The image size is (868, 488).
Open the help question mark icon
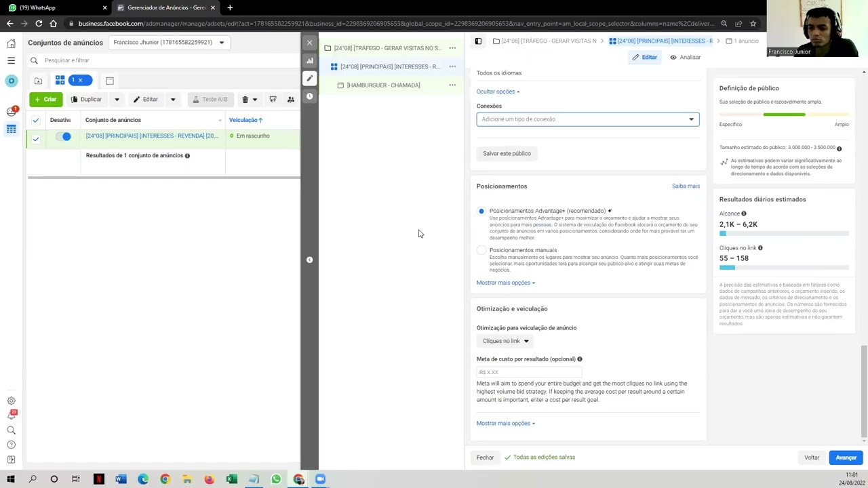(11, 445)
